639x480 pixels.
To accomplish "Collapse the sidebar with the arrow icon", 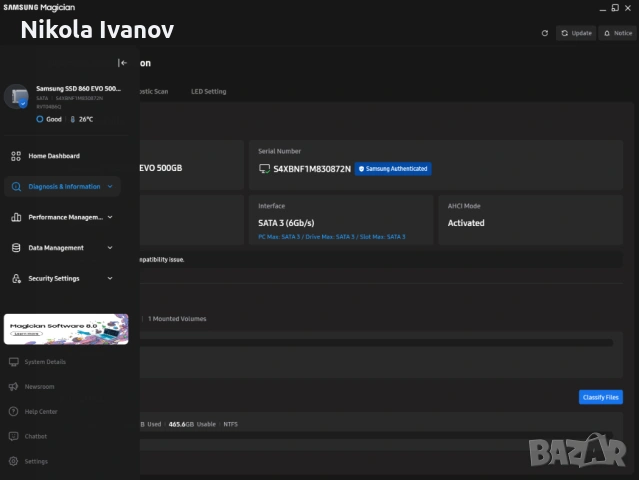I will (x=122, y=63).
